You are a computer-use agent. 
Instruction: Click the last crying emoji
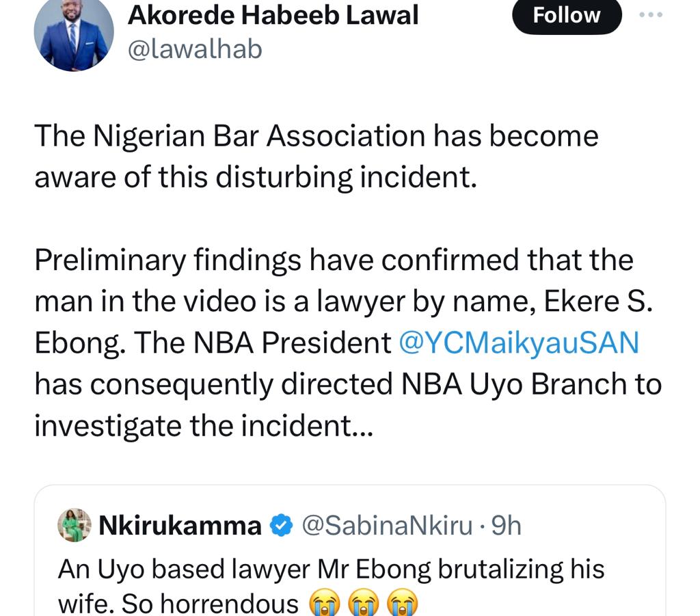pos(403,605)
